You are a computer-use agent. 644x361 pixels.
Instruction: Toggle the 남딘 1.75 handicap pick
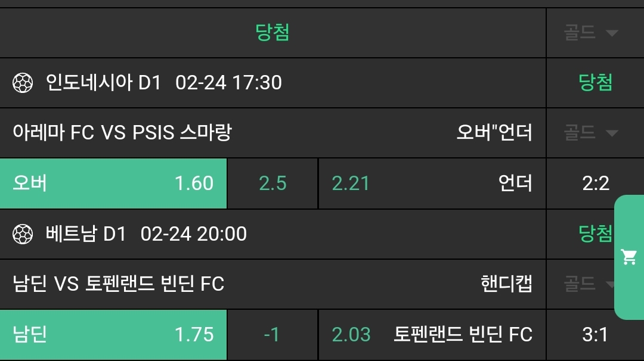pos(113,335)
